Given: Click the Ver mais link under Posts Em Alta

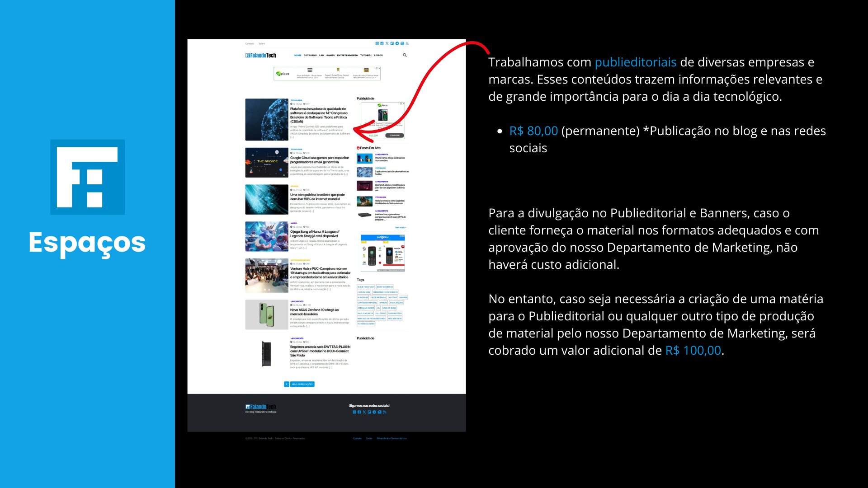Looking at the screenshot, I should 401,227.
